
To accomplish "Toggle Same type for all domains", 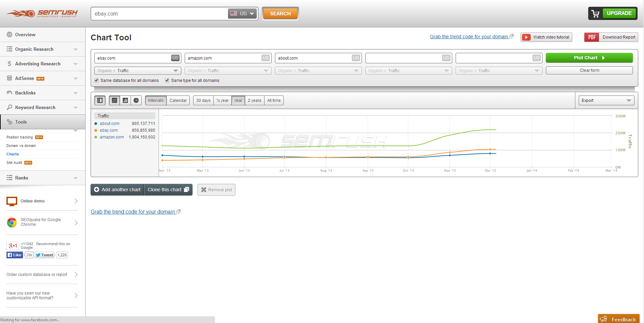I will click(167, 80).
